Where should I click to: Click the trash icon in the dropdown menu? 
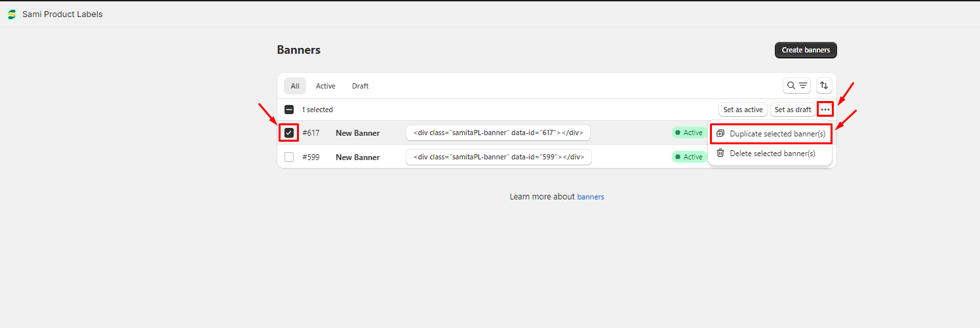(x=720, y=153)
